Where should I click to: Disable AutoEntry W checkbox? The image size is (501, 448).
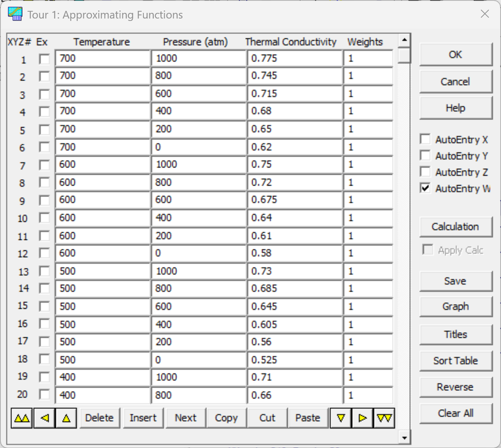pyautogui.click(x=425, y=188)
